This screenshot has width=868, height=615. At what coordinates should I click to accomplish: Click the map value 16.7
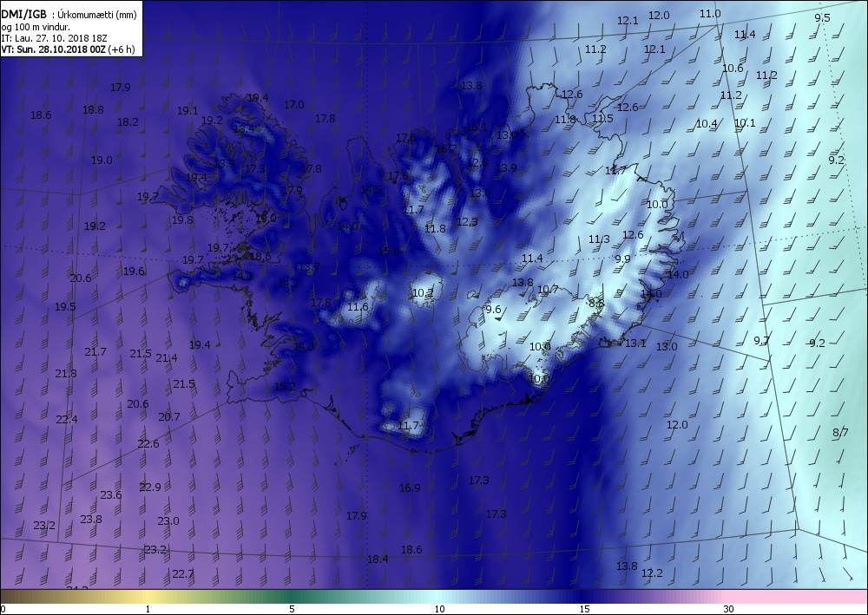446,148
